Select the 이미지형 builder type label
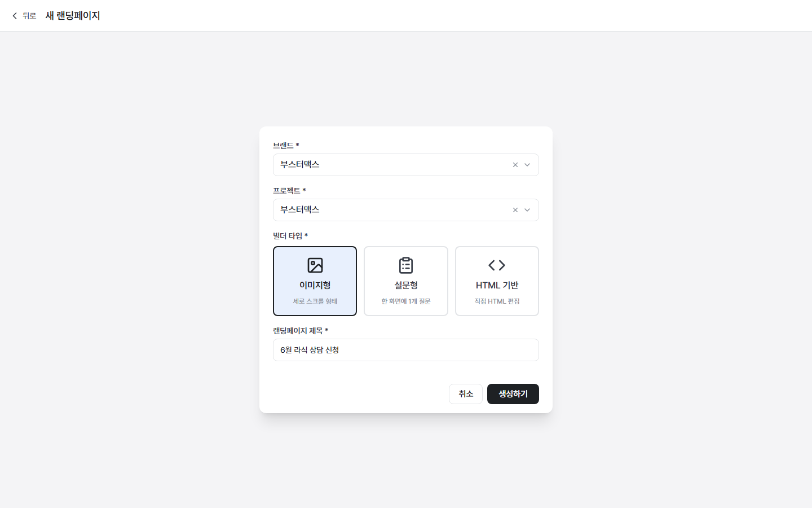 pyautogui.click(x=315, y=285)
